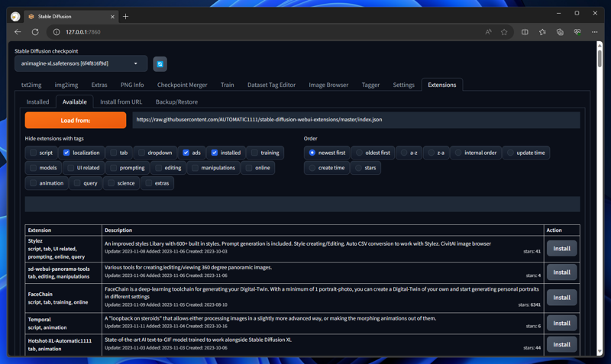Viewport: 611px width, 364px height.
Task: Toggle the models tag checkbox
Action: 33,168
